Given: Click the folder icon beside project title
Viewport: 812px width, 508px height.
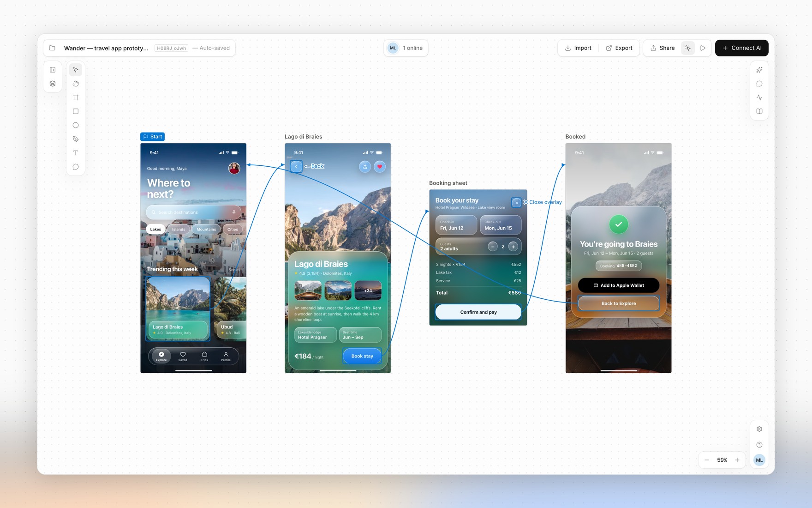Looking at the screenshot, I should 52,48.
